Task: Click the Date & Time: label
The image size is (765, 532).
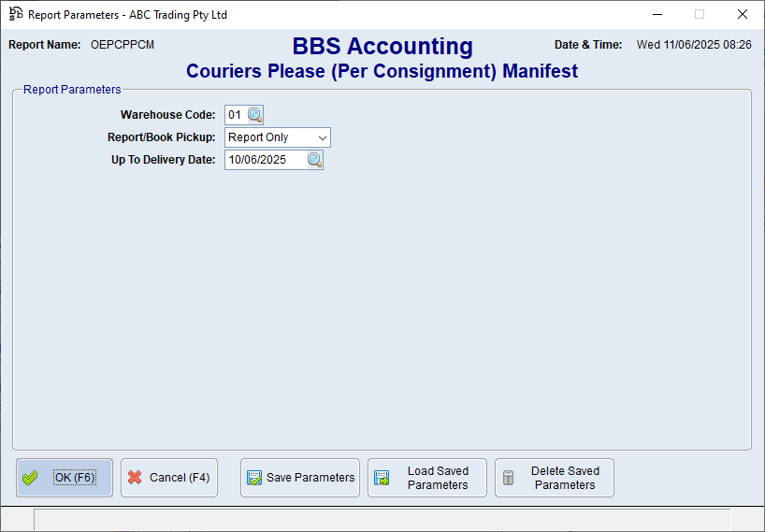Action: tap(588, 45)
